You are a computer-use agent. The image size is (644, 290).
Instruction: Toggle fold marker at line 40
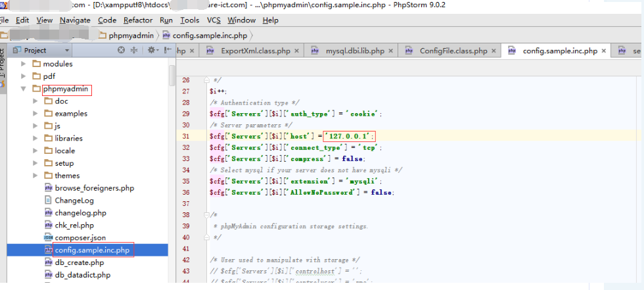[206, 237]
